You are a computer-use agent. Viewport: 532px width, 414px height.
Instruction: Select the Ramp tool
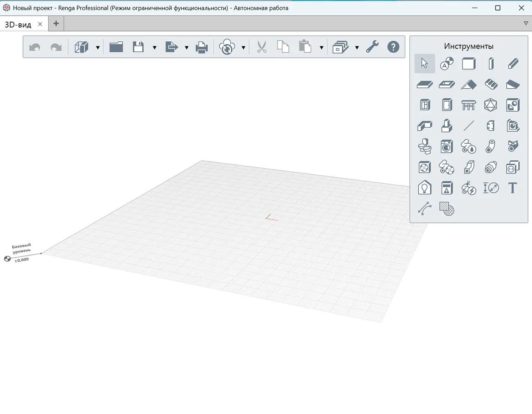(x=513, y=85)
